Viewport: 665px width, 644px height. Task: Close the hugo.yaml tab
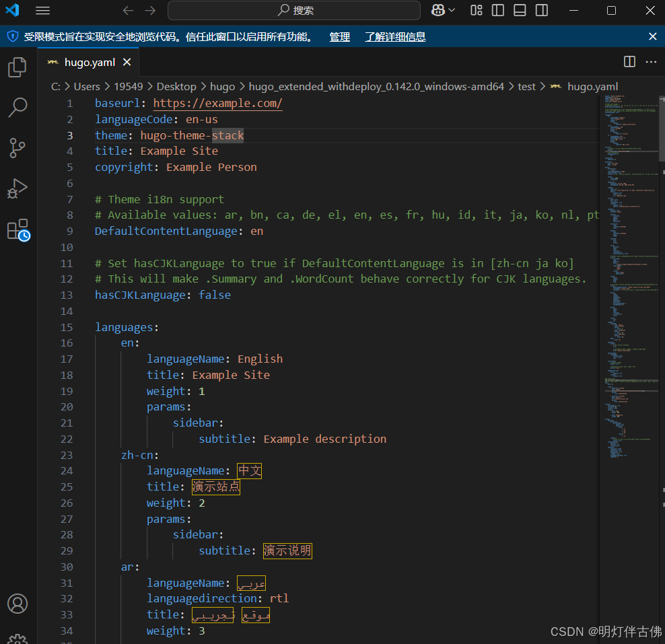tap(127, 63)
